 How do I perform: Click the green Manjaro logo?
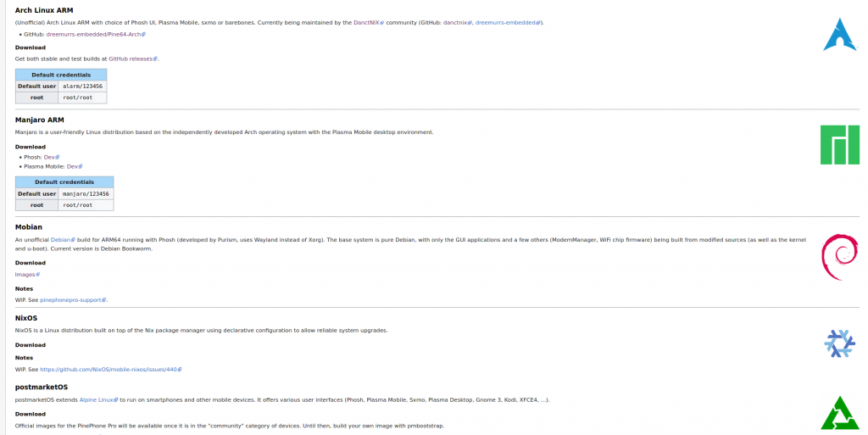click(839, 144)
